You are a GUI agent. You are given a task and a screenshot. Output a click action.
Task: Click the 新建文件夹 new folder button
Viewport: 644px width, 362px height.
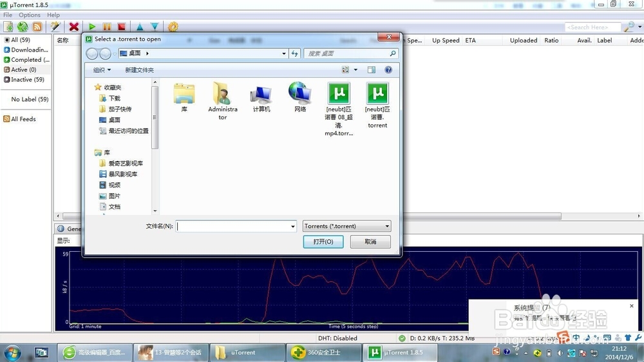[140, 70]
